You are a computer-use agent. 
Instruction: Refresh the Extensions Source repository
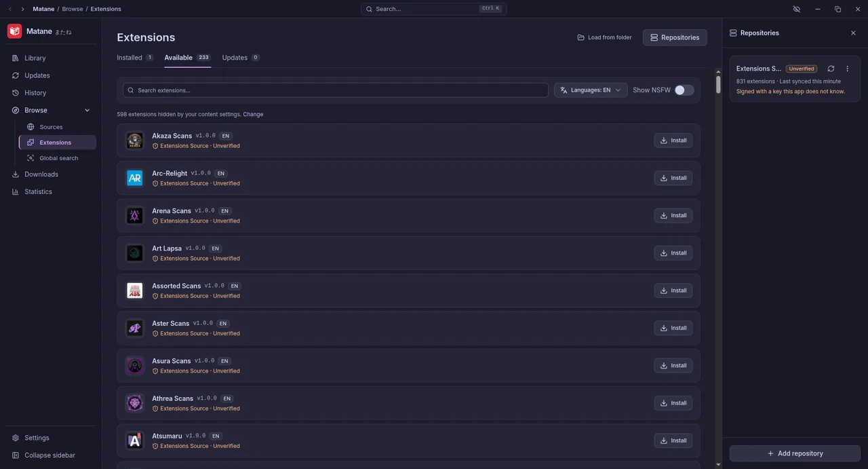831,69
